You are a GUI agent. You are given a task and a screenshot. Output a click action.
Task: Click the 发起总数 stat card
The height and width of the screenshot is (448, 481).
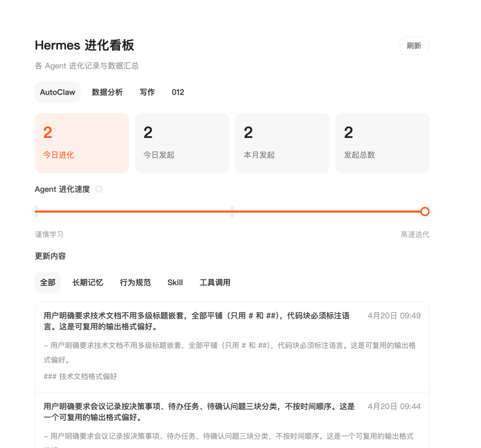(x=382, y=142)
